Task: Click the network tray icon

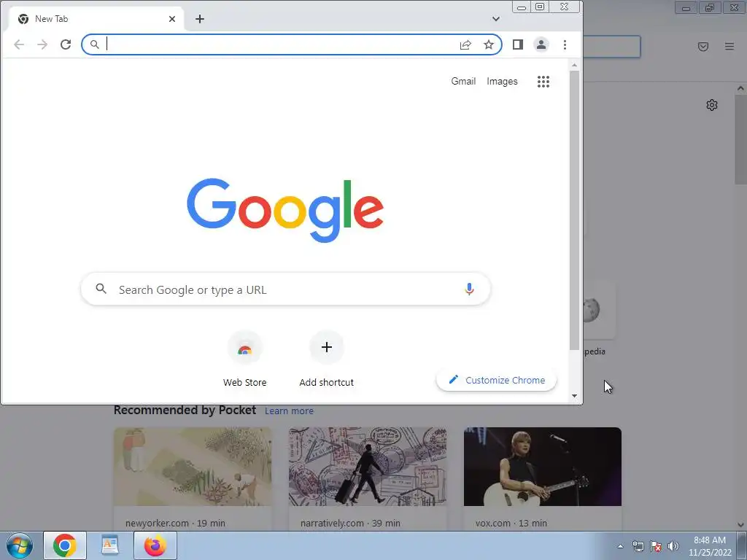Action: point(638,546)
